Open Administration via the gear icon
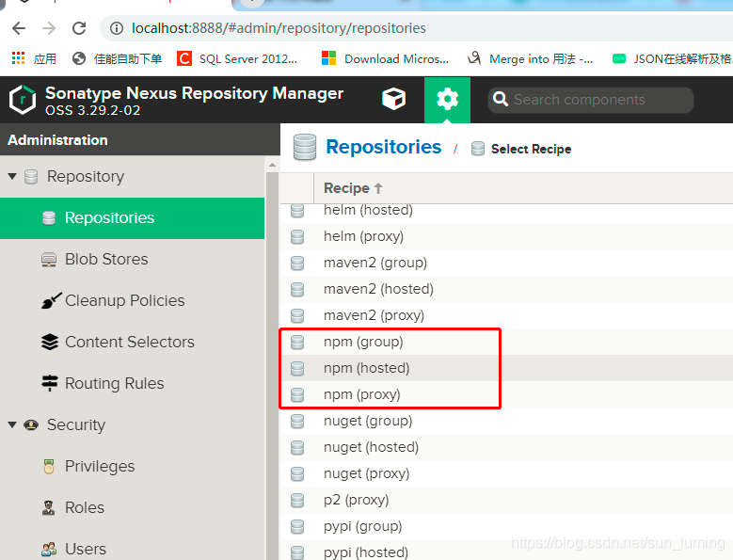 (447, 100)
